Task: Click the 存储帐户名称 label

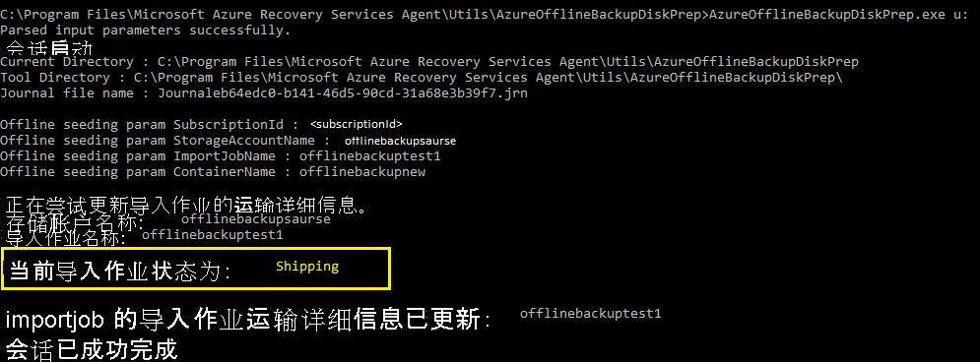Action: click(75, 223)
